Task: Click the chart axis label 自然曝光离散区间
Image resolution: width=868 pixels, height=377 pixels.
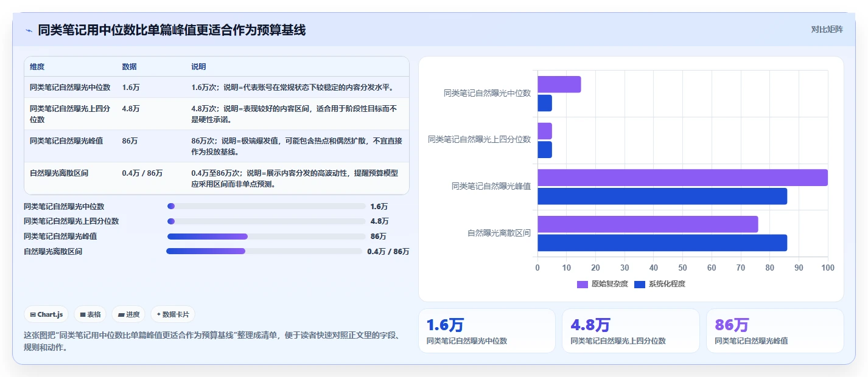Action: point(499,233)
